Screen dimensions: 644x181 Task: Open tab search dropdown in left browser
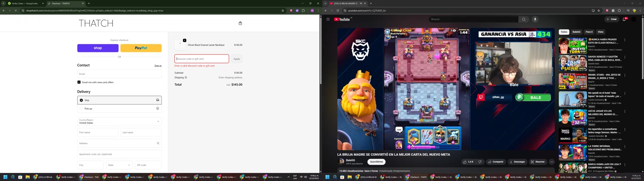point(3,3)
